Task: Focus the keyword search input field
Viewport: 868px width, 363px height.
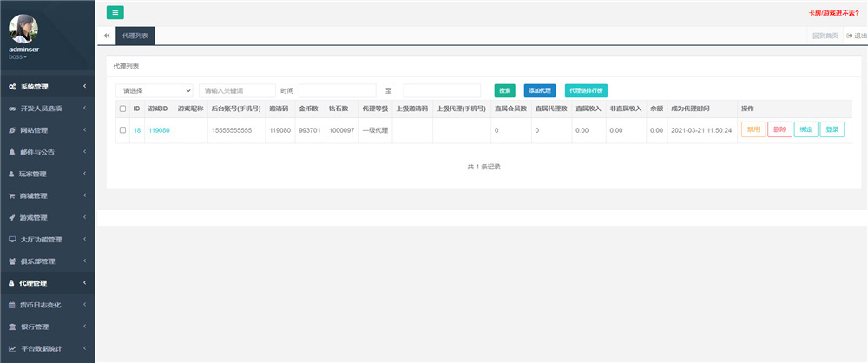Action: click(x=237, y=90)
